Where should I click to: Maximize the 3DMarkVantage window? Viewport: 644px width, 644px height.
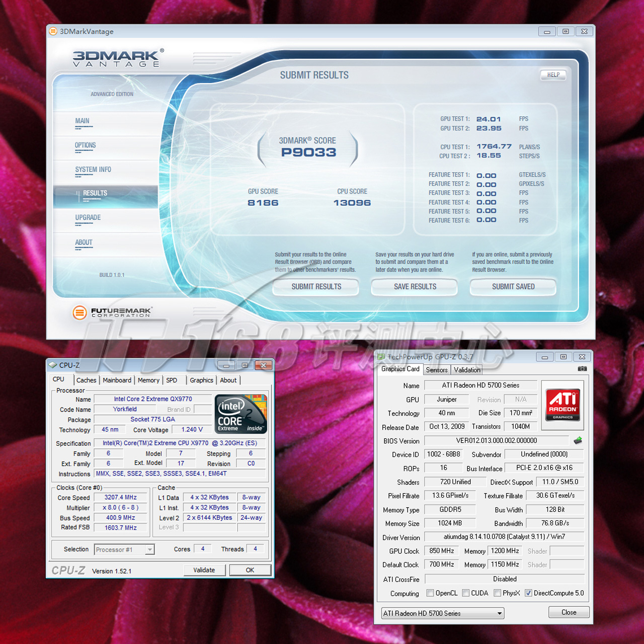pyautogui.click(x=566, y=32)
